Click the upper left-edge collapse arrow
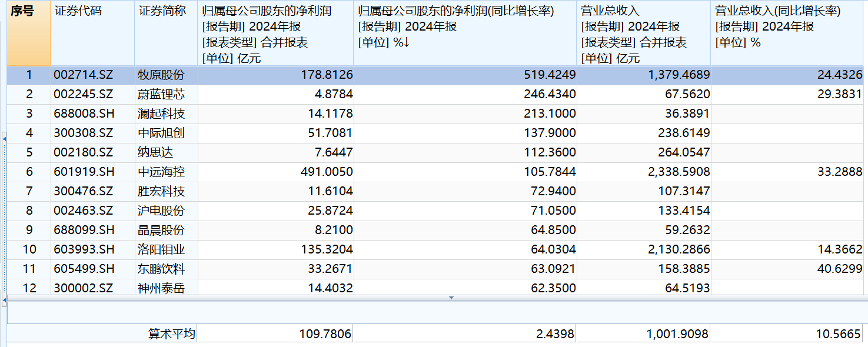This screenshot has height=347, width=868. pyautogui.click(x=4, y=139)
